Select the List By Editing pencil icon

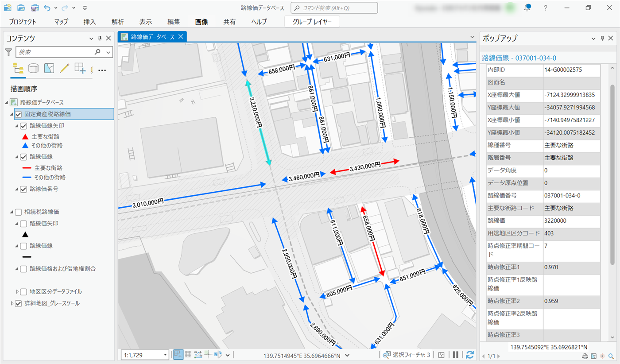(x=65, y=68)
